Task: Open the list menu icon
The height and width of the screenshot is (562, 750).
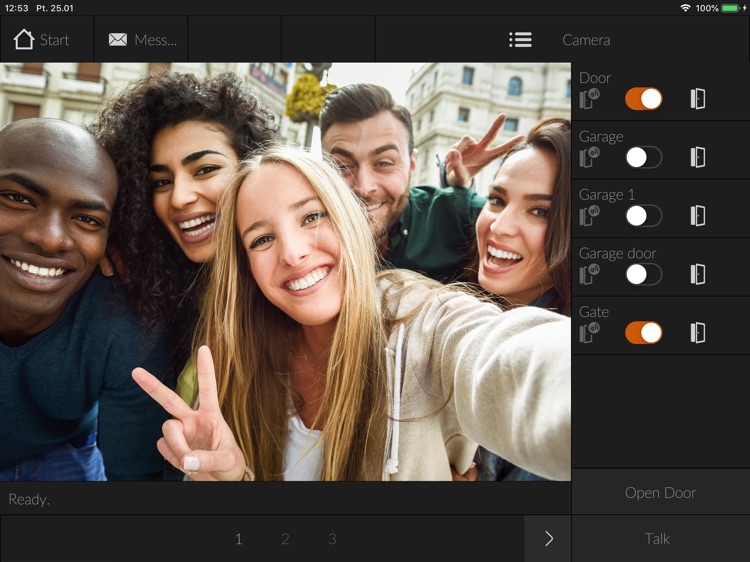Action: point(520,40)
